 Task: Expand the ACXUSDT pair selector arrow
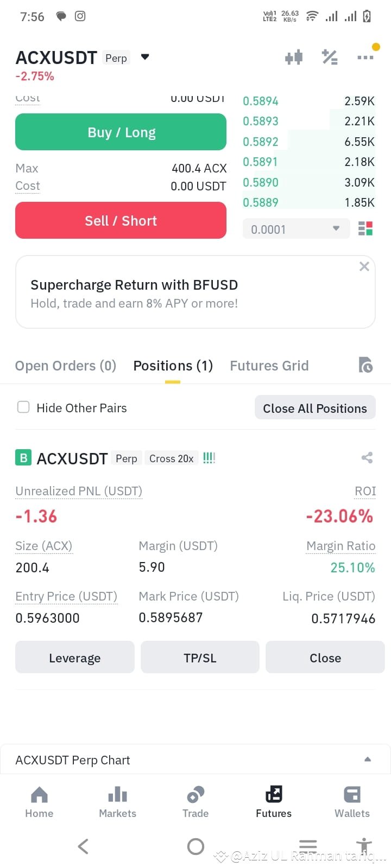(x=145, y=57)
